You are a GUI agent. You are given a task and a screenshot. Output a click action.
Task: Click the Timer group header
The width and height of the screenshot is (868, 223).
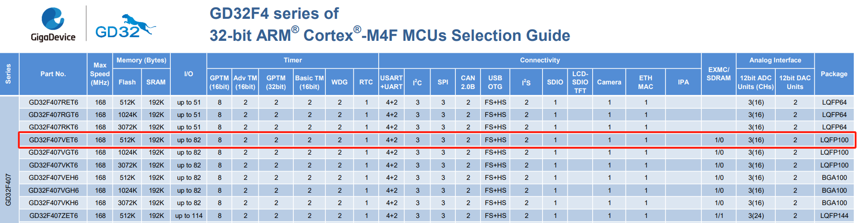point(293,60)
